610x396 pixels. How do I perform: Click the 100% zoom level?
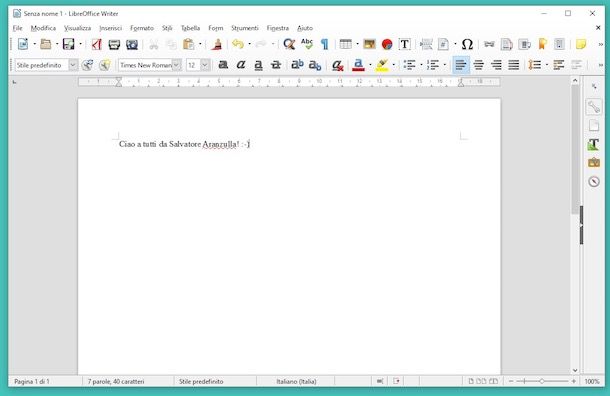pyautogui.click(x=592, y=382)
